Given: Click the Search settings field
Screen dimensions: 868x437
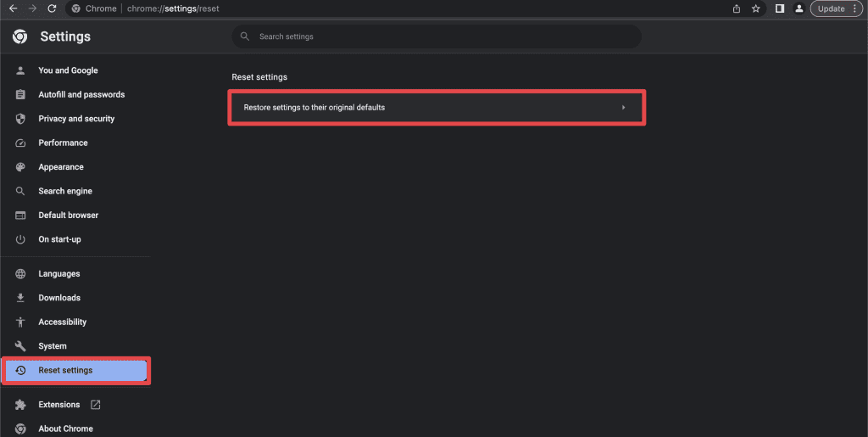Looking at the screenshot, I should [437, 36].
